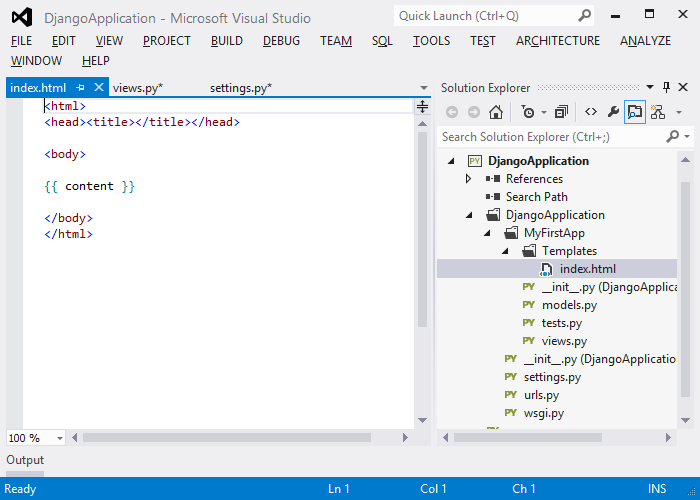
Task: Click the Solution Explorer horizontal scroll right arrow
Action: [x=668, y=438]
